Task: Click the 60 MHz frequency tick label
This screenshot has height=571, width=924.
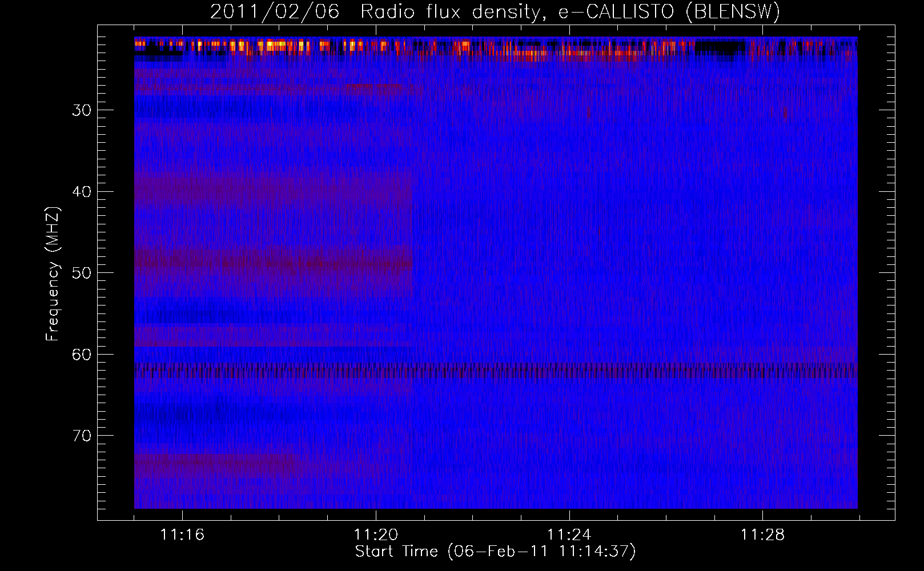Action: (82, 355)
